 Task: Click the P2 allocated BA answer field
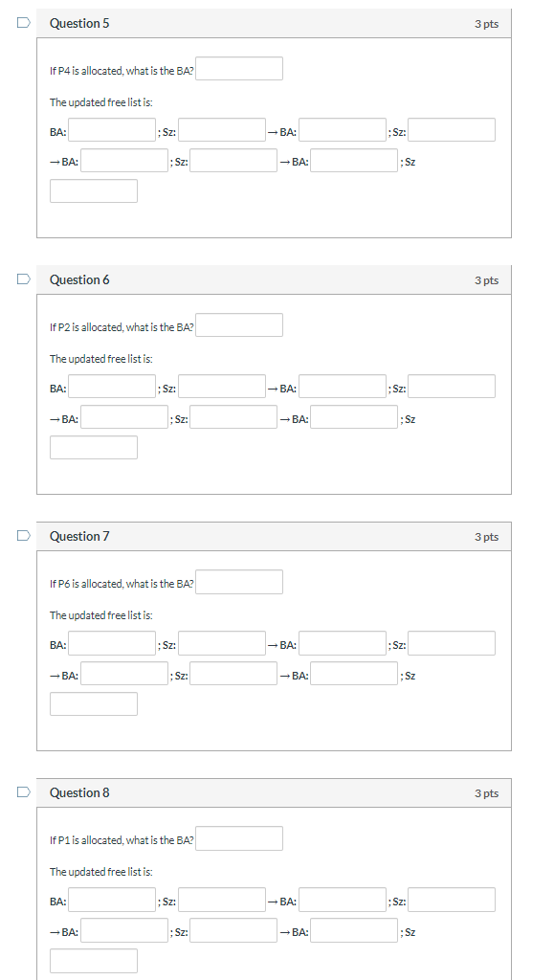click(239, 325)
